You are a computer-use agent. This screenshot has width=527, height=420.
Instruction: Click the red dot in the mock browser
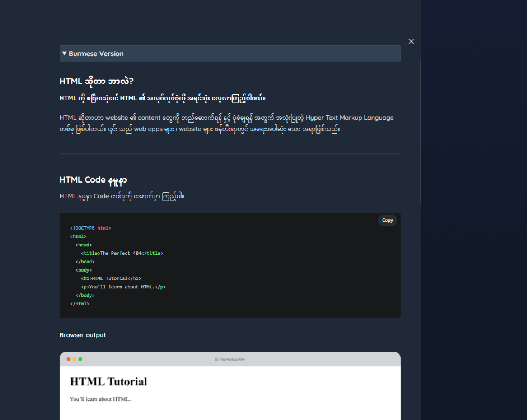click(x=68, y=359)
